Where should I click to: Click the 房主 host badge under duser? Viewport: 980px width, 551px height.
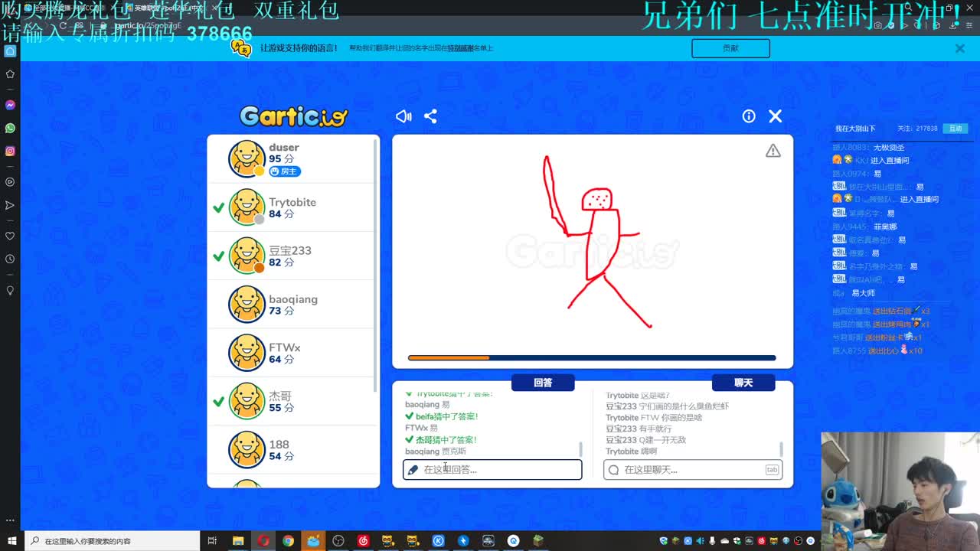click(285, 171)
